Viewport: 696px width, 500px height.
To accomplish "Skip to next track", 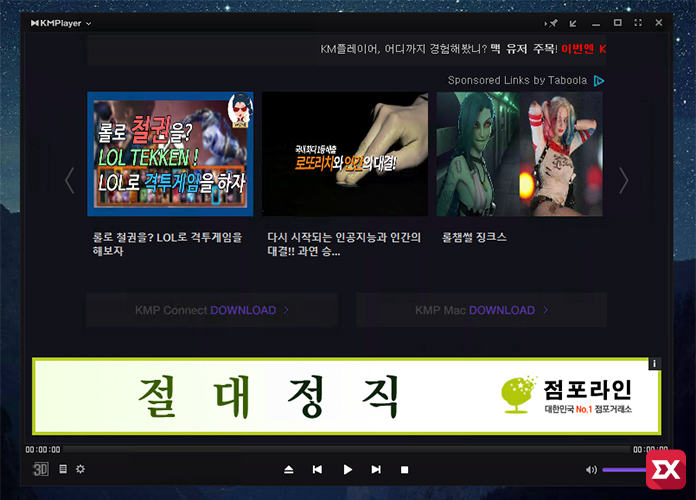I will 376,469.
